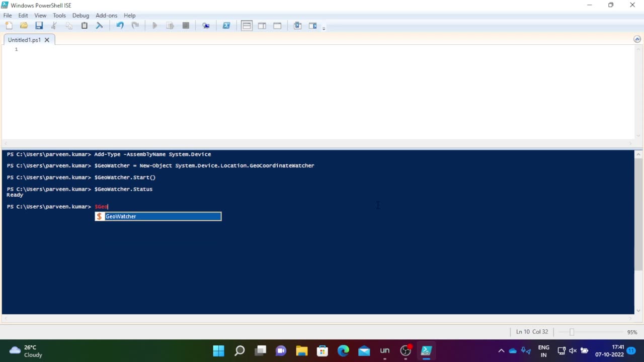Viewport: 644px width, 362px height.
Task: Open Task View on the taskbar
Action: 260,350
